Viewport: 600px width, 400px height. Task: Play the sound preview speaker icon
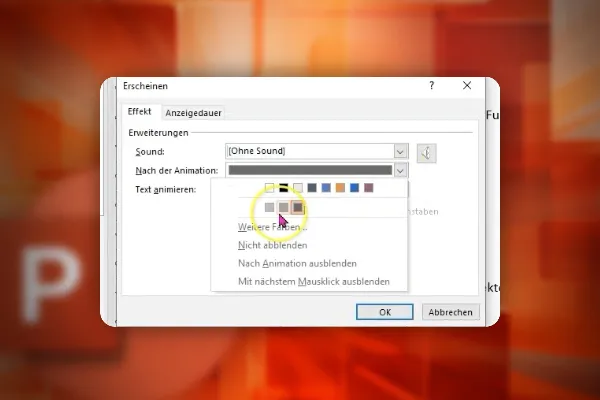[426, 153]
